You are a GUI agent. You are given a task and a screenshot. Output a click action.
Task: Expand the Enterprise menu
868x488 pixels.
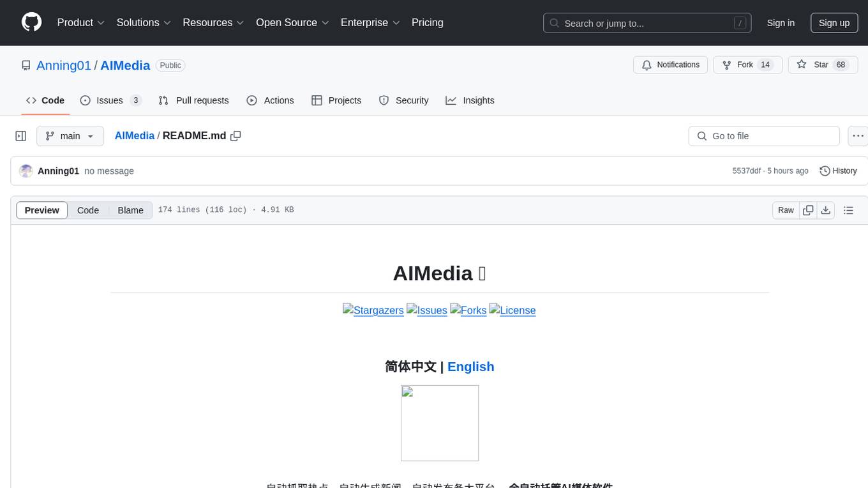tap(370, 22)
